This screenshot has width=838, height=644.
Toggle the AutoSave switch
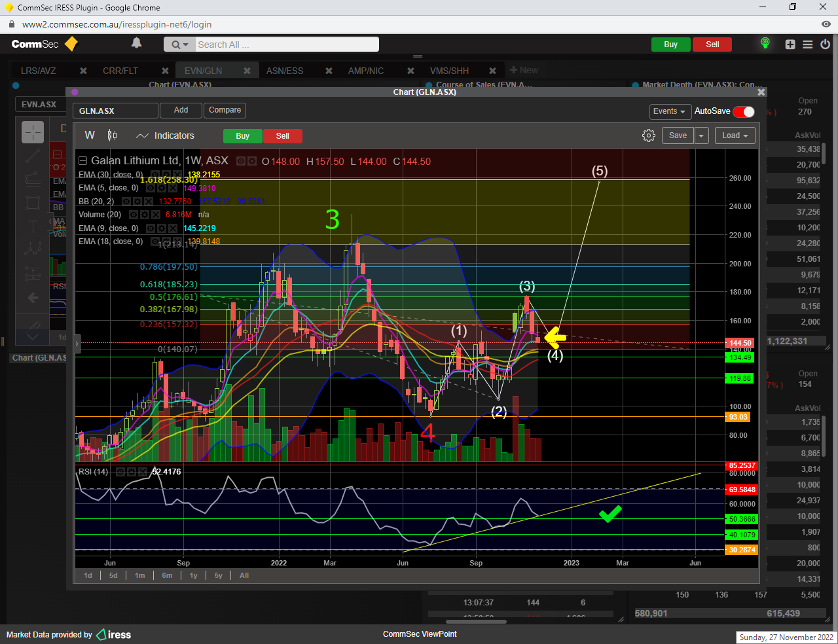tap(744, 111)
